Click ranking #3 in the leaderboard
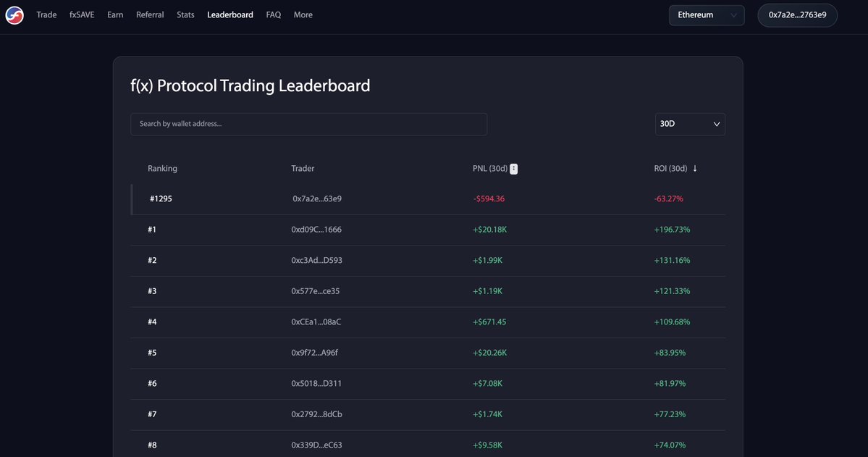868x457 pixels. pos(152,291)
